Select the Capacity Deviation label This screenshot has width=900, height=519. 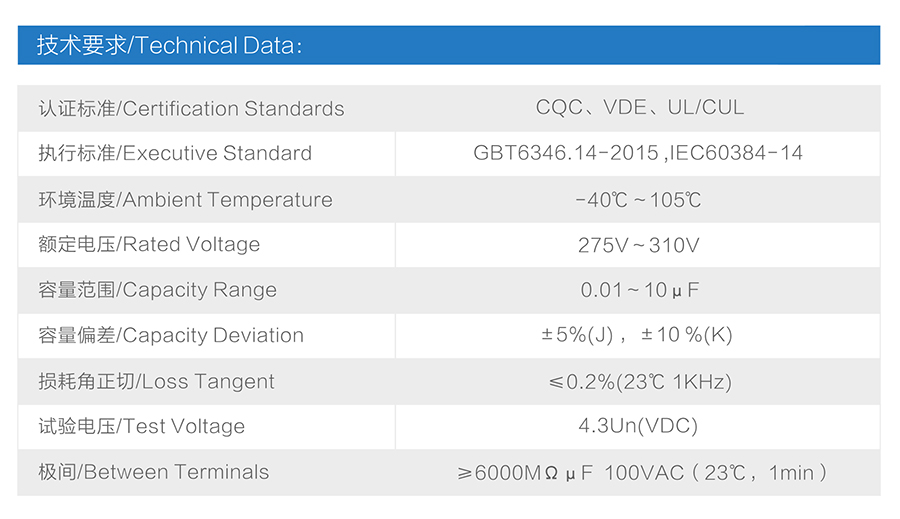tap(171, 335)
